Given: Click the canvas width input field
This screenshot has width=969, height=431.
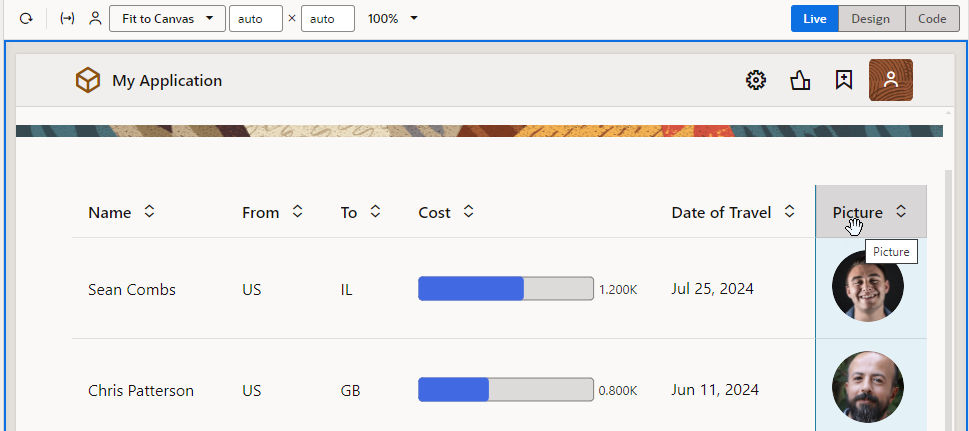Looking at the screenshot, I should [x=256, y=19].
